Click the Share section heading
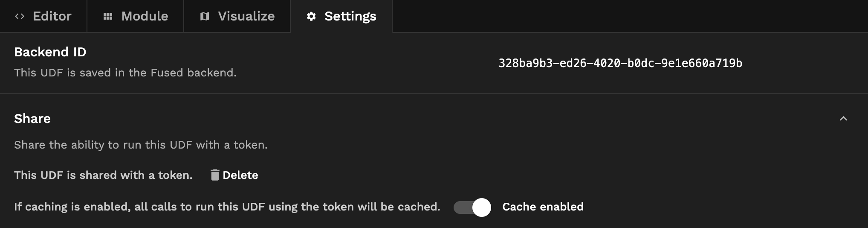Screen dimensions: 868x228 click(x=32, y=119)
